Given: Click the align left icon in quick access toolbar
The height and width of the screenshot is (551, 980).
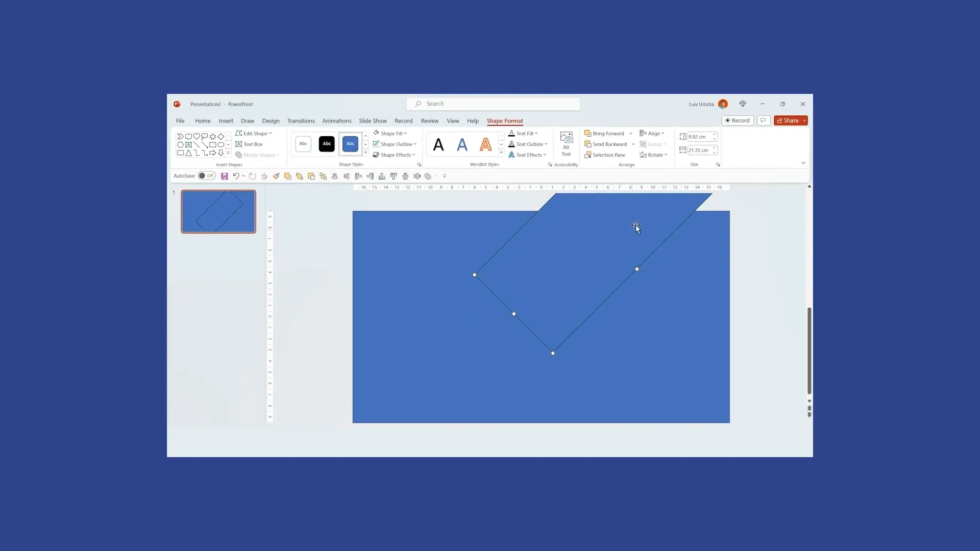Looking at the screenshot, I should 358,176.
